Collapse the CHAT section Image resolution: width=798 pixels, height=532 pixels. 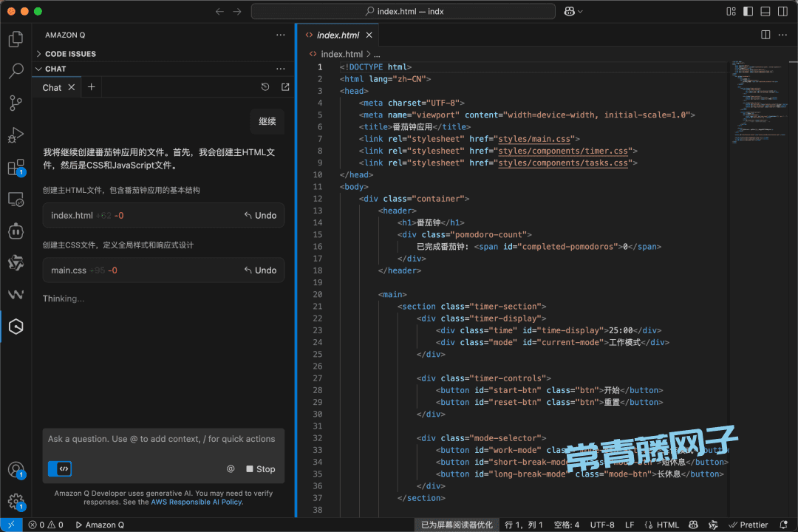55,69
